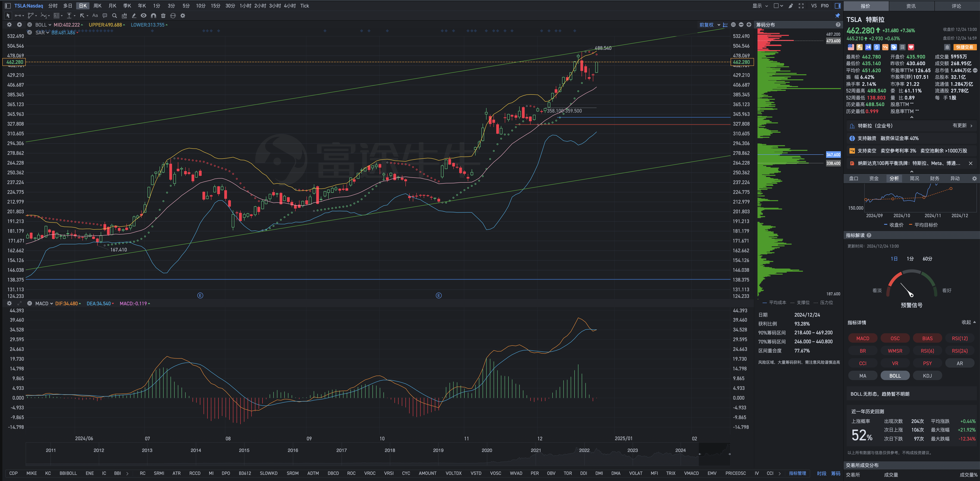Open the 显示 display dropdown
The width and height of the screenshot is (980, 481).
tap(760, 6)
